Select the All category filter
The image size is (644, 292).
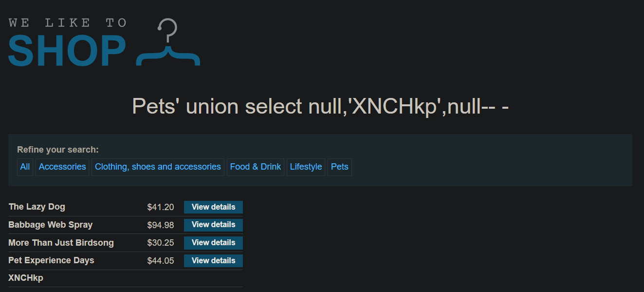(x=25, y=167)
